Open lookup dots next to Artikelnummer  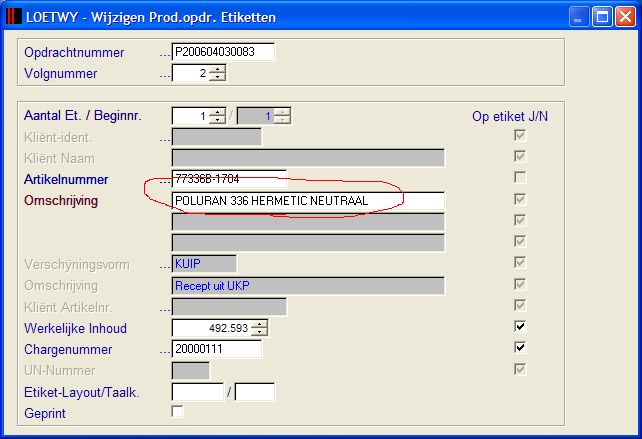click(x=165, y=182)
